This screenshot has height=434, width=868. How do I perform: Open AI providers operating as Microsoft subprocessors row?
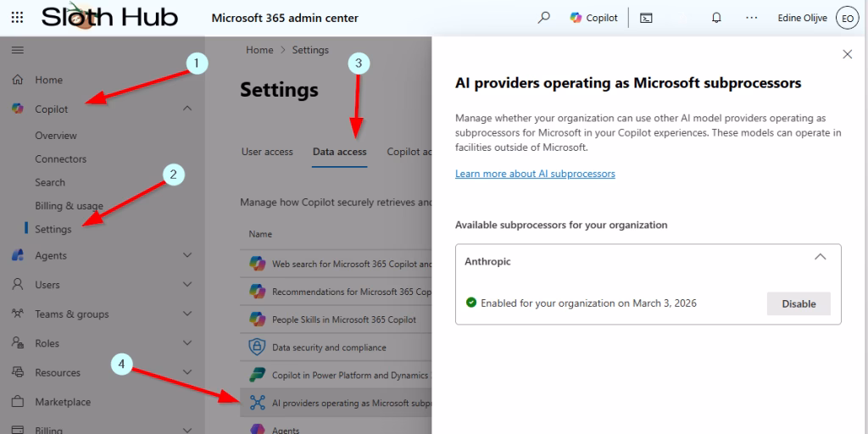(336, 403)
